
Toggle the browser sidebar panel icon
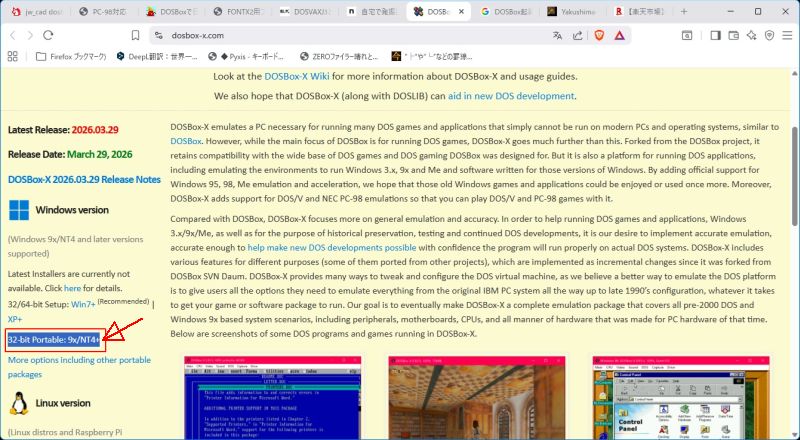point(714,35)
